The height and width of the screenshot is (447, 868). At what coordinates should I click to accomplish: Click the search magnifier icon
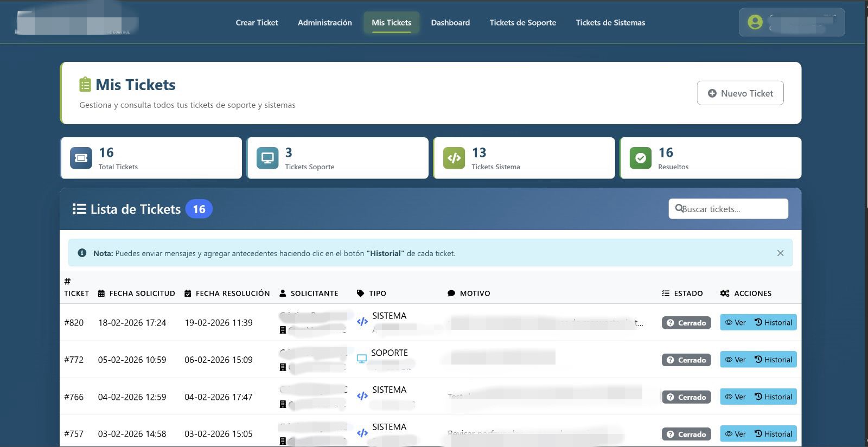point(679,208)
